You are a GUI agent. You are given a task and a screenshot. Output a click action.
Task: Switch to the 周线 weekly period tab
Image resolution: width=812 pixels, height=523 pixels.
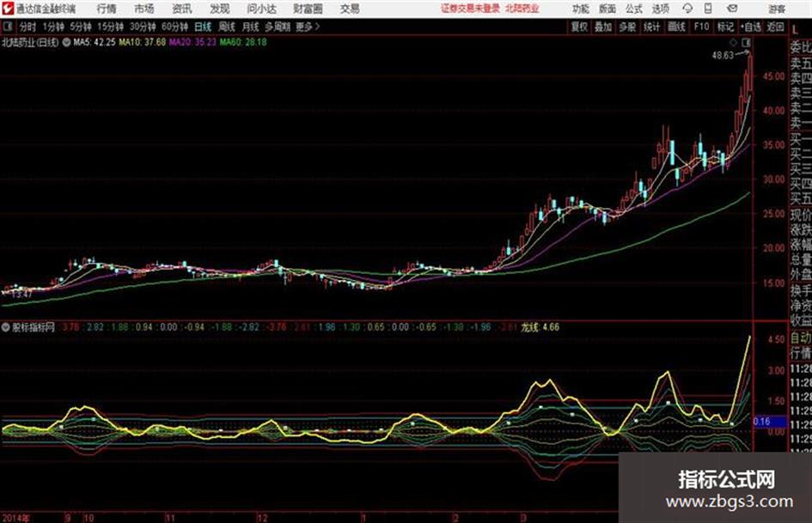pyautogui.click(x=226, y=27)
